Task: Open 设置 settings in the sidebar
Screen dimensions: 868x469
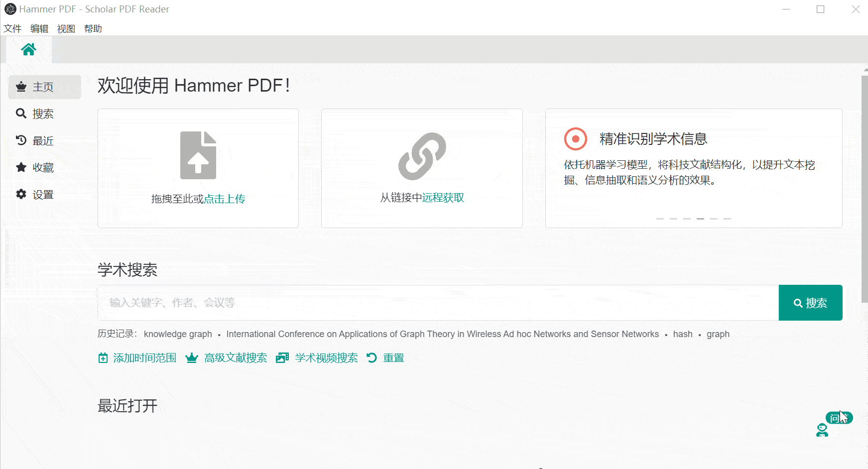Action: [x=45, y=195]
